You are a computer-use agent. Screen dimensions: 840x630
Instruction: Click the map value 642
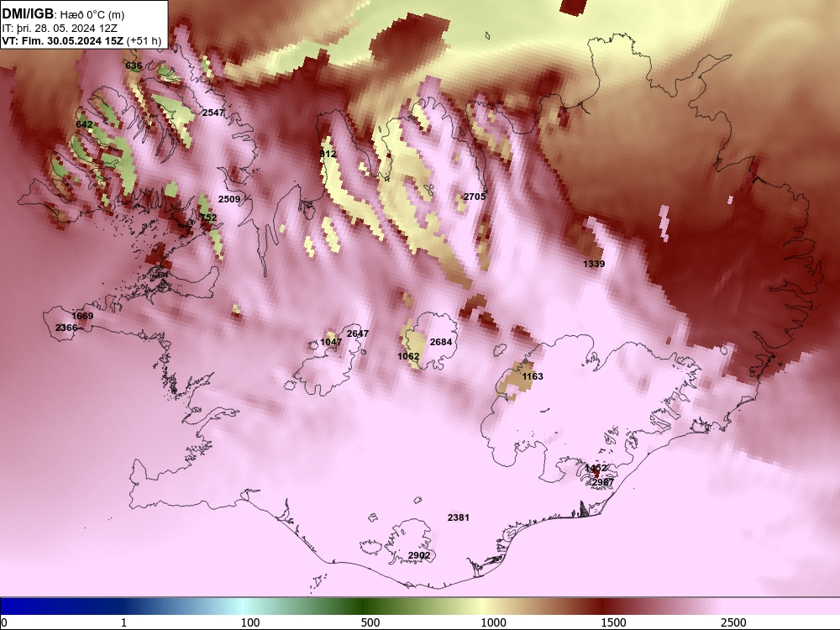click(84, 124)
